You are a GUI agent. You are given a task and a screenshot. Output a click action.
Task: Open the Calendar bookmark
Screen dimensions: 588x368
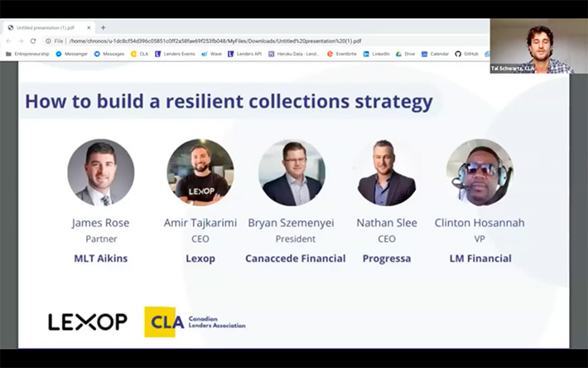(436, 54)
